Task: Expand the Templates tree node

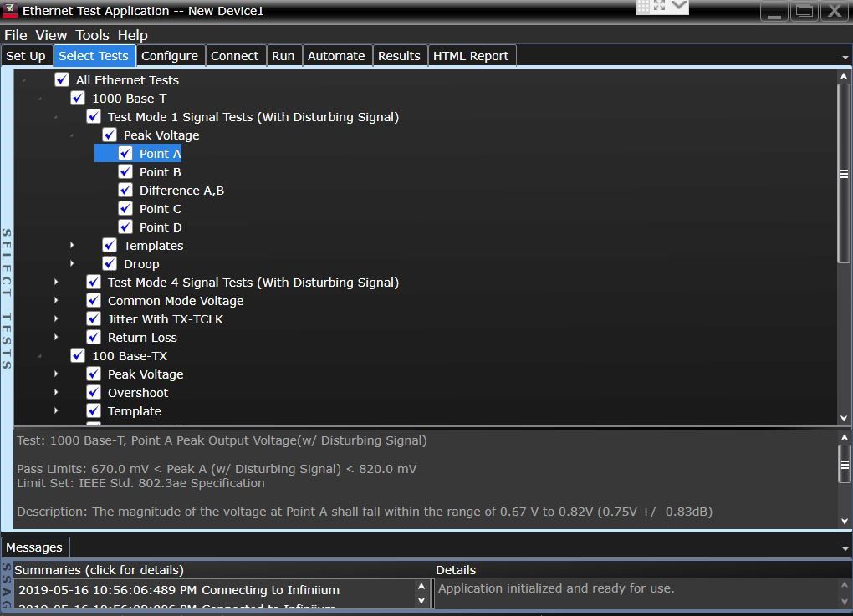Action: tap(73, 246)
